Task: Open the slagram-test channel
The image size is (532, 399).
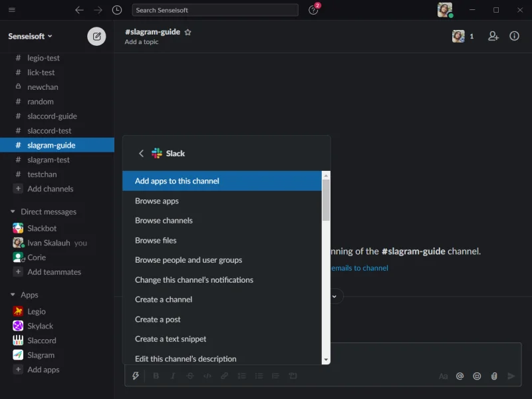Action: [57, 160]
